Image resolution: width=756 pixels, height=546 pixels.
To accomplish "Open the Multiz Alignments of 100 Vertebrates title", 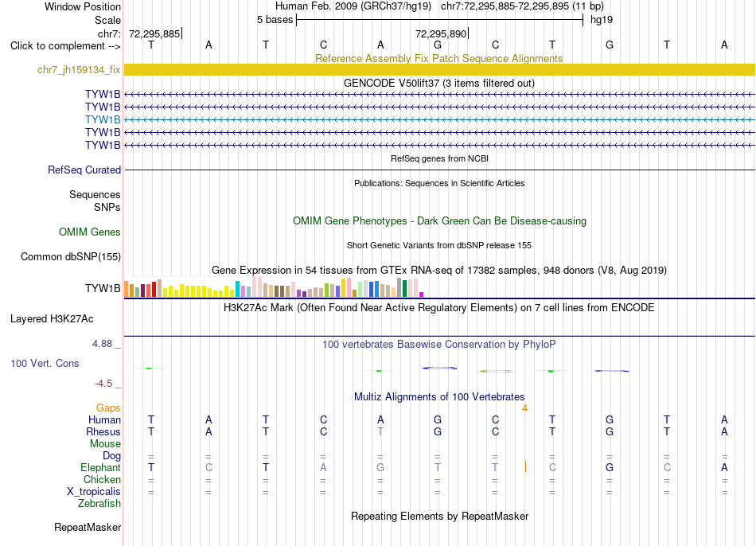I will [439, 397].
